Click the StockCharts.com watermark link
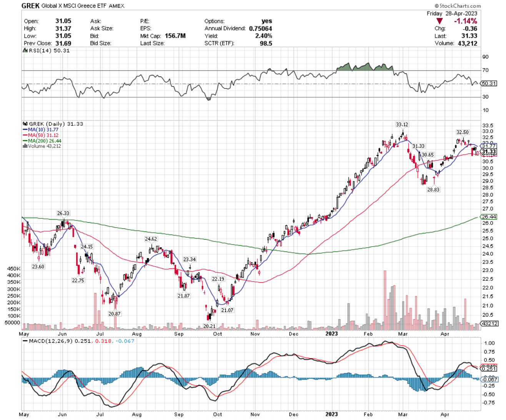This screenshot has width=506, height=420. pyautogui.click(x=458, y=6)
